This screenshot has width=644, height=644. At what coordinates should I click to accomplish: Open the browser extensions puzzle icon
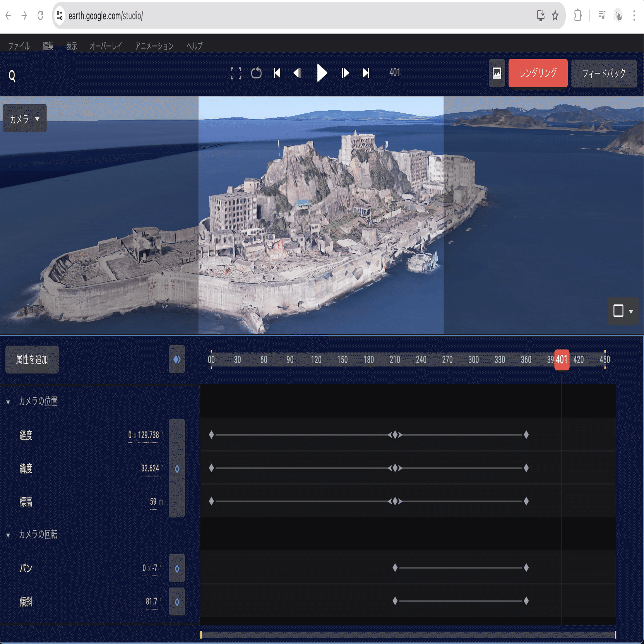click(578, 15)
